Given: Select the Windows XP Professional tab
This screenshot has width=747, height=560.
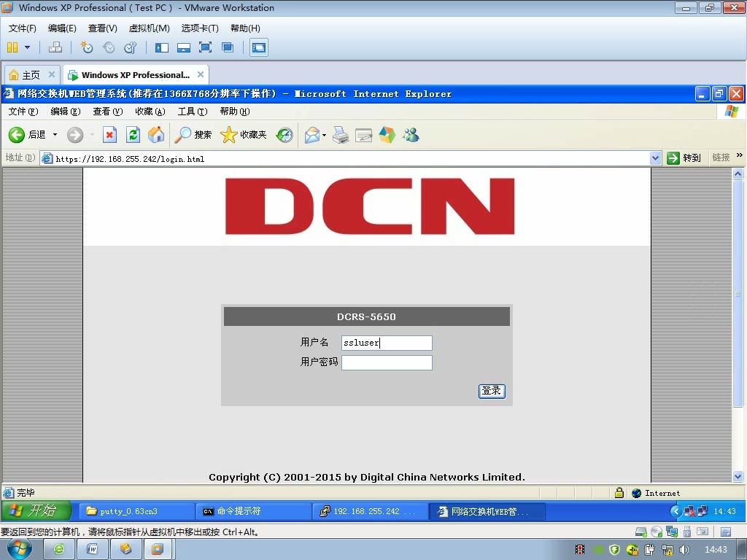Looking at the screenshot, I should coord(135,75).
